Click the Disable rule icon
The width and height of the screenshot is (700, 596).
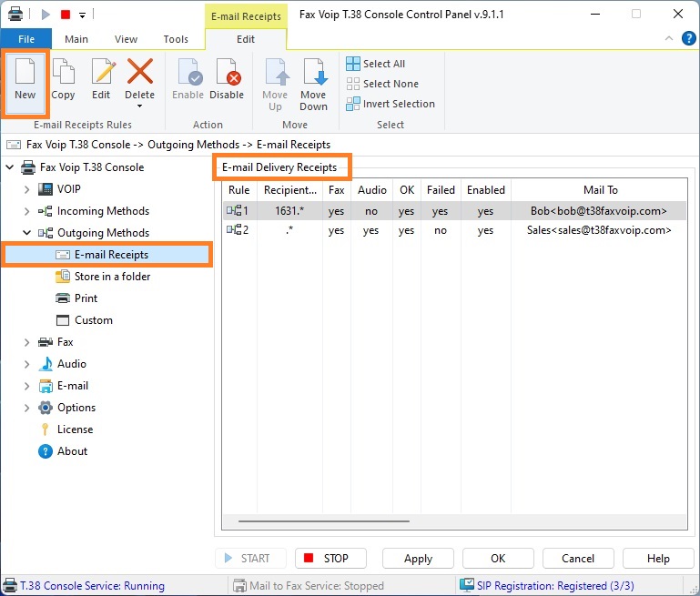tap(228, 72)
